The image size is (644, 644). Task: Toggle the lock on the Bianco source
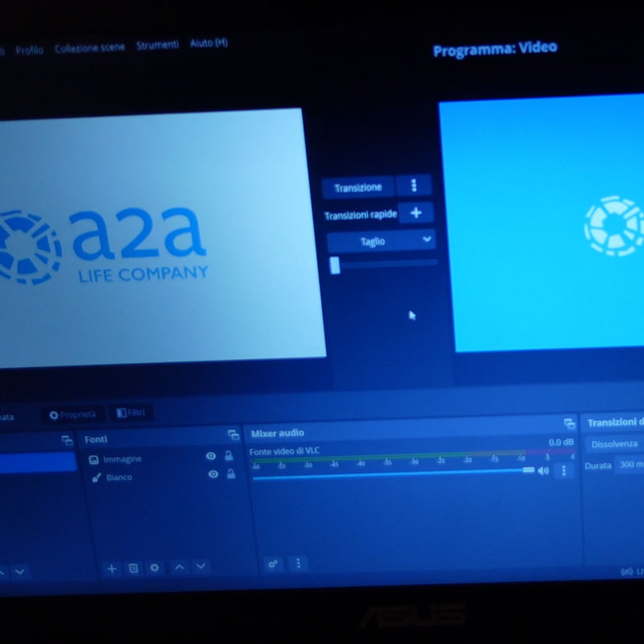coord(231,473)
